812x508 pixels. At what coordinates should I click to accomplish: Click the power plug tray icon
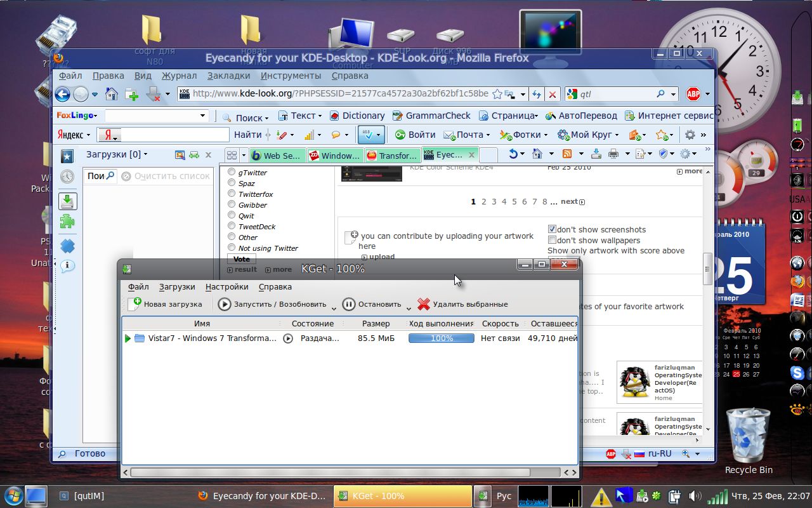click(x=675, y=496)
